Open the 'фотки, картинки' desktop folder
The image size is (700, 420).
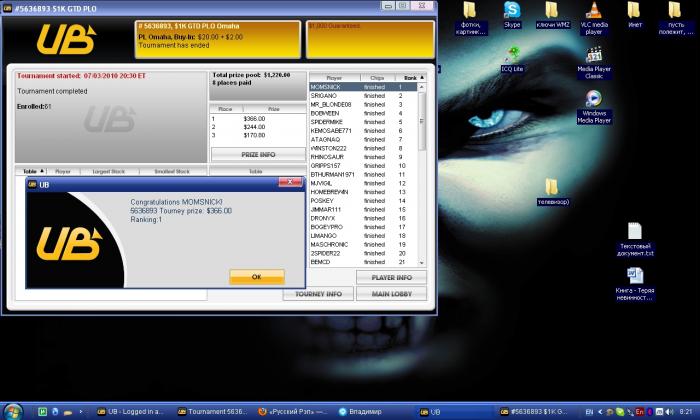click(x=470, y=18)
